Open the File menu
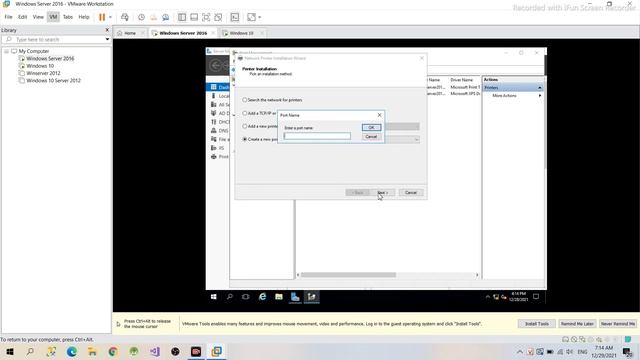The width and height of the screenshot is (640, 360). point(9,17)
